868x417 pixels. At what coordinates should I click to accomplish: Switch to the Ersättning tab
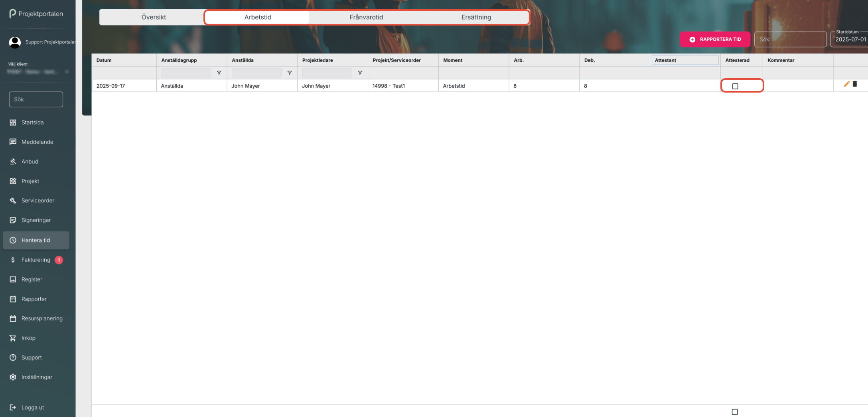point(476,17)
